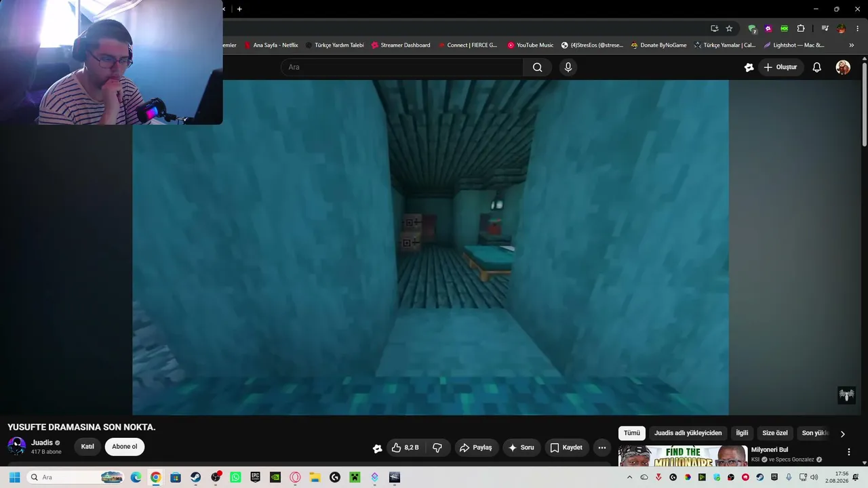Viewport: 868px width, 488px height.
Task: Open the Milyoneri Bul video thumbnail
Action: click(683, 455)
